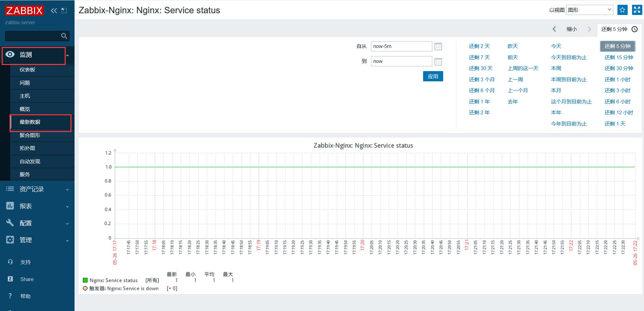Toggle compact sidebar view icon
The width and height of the screenshot is (644, 311).
64,11
